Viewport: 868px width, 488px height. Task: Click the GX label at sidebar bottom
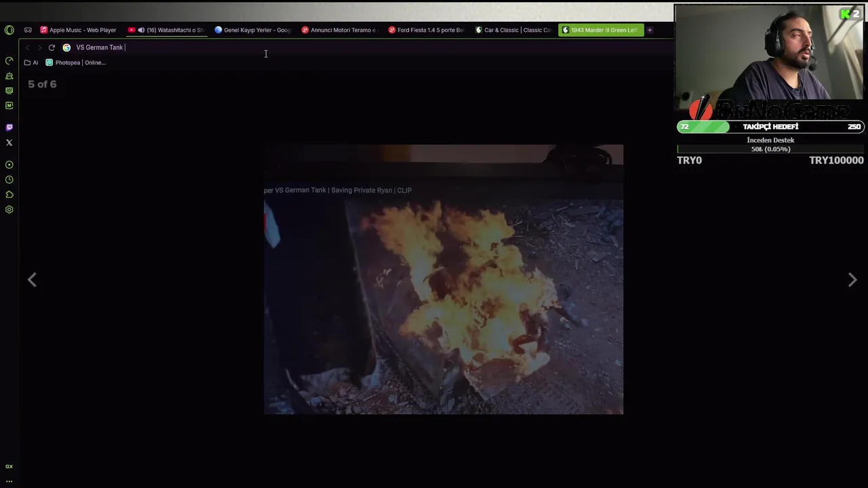point(9,466)
